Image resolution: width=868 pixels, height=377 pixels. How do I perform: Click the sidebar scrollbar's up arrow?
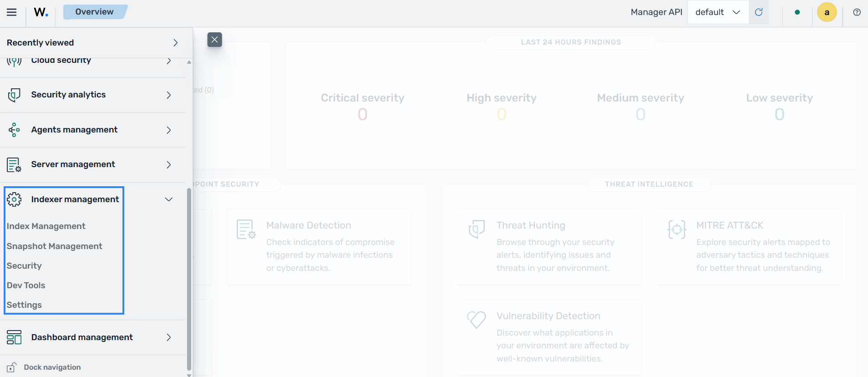[x=189, y=62]
